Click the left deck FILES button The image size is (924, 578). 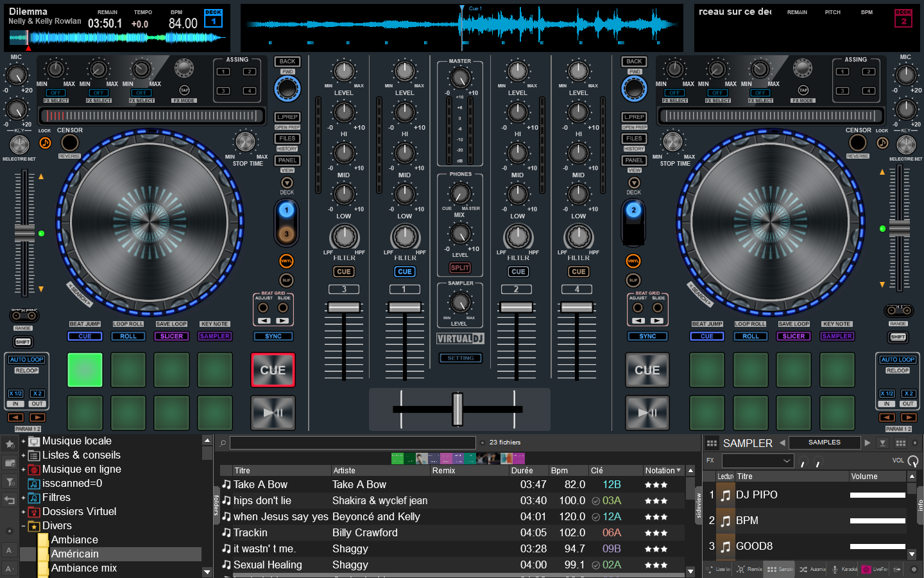click(x=287, y=138)
